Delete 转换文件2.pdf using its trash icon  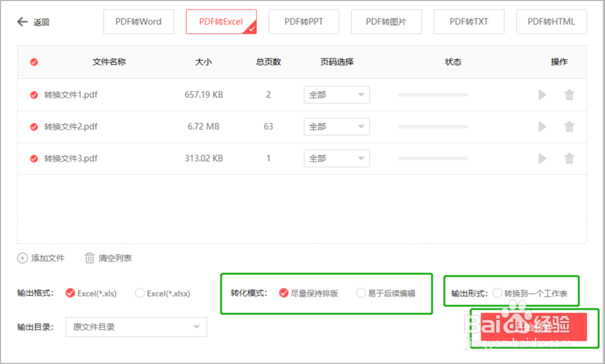coord(569,126)
